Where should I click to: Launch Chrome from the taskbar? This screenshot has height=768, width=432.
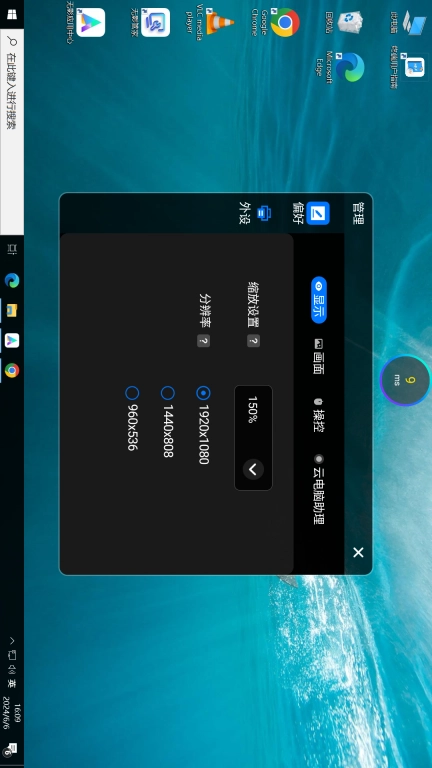pyautogui.click(x=12, y=370)
